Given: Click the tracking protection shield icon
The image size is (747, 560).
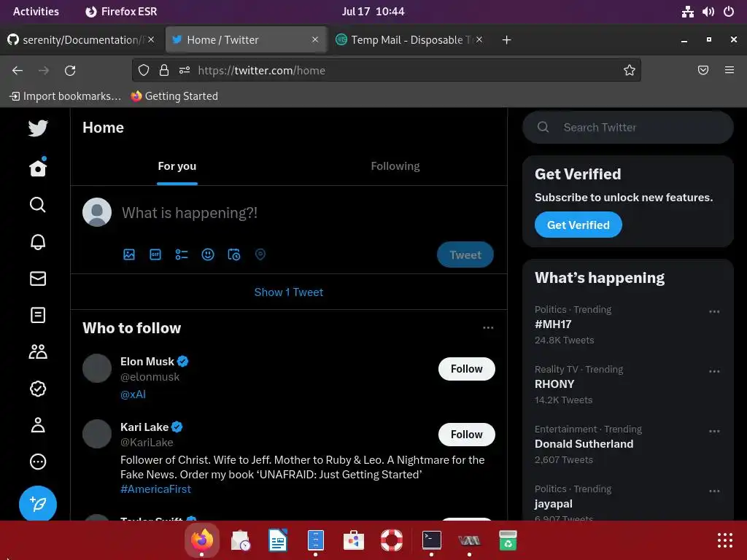Looking at the screenshot, I should click(x=144, y=71).
